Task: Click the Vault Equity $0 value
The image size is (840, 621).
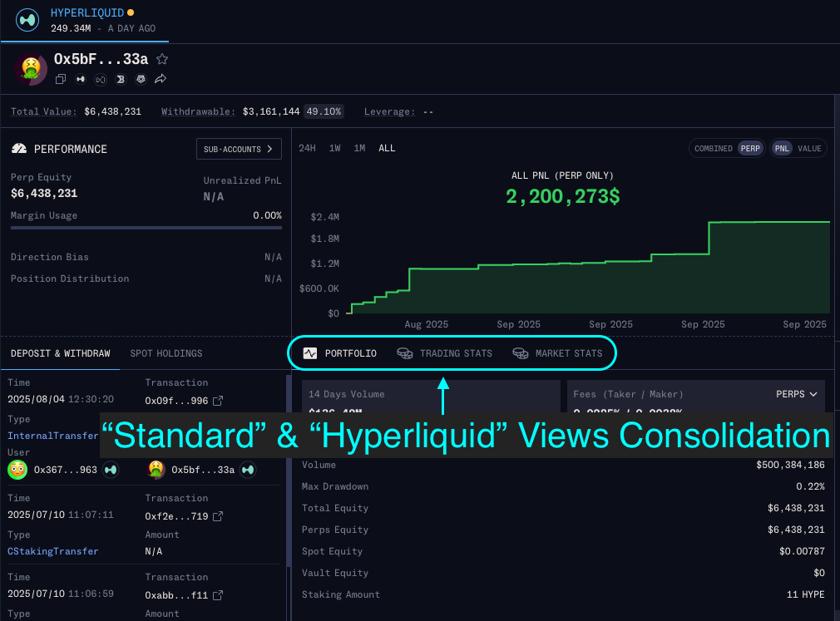Action: click(819, 573)
